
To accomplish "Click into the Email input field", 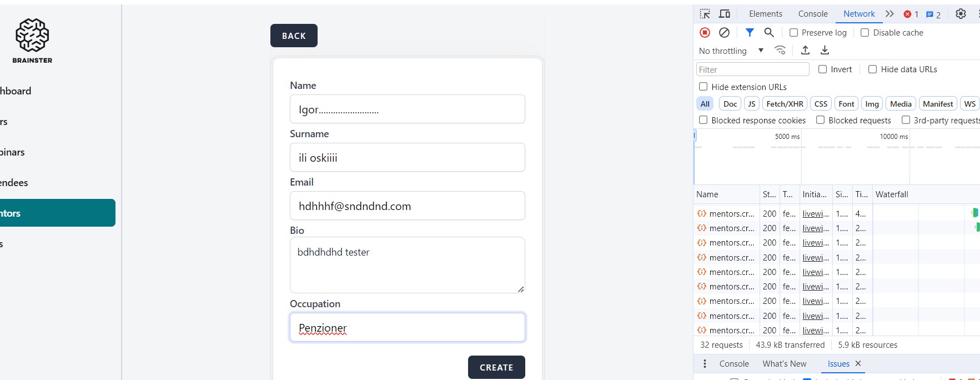I will click(407, 206).
